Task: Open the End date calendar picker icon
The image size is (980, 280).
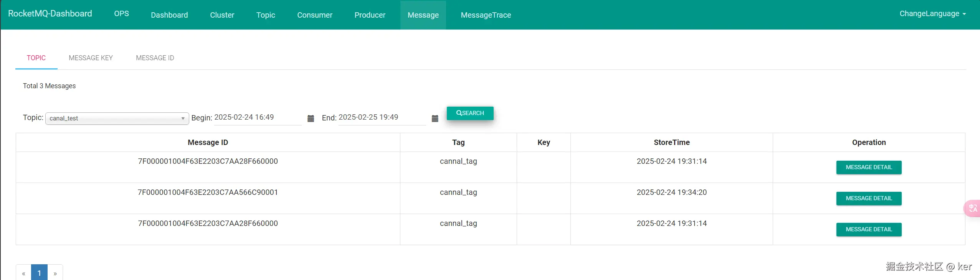Action: tap(435, 119)
